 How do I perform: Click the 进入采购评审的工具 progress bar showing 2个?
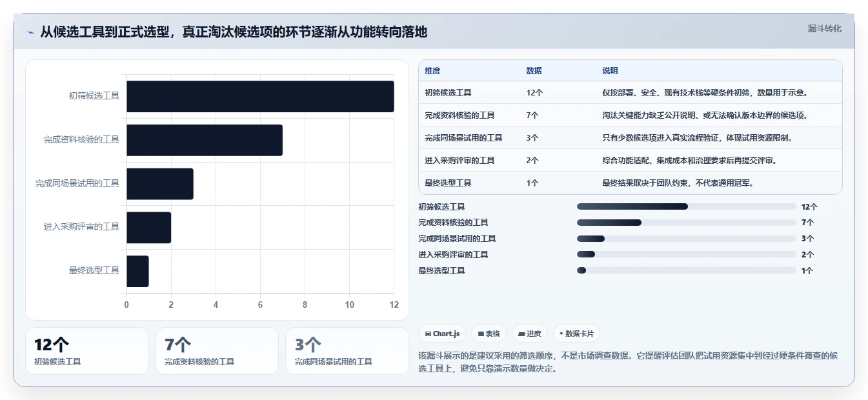pos(686,255)
